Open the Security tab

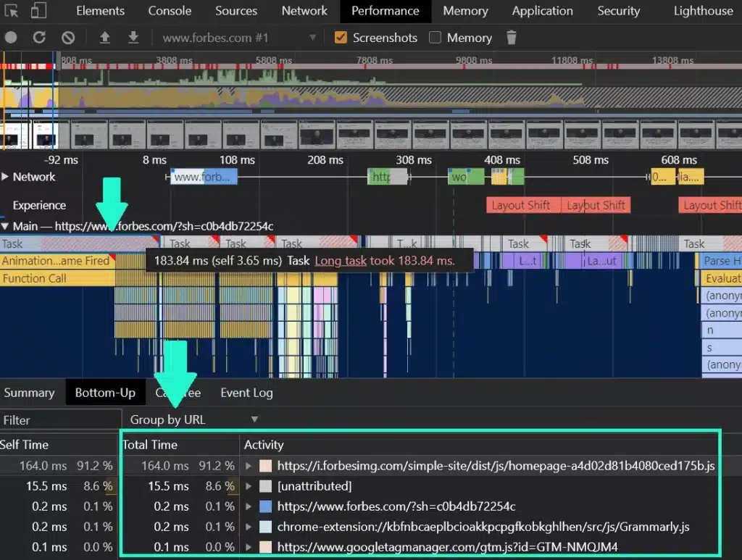pos(619,11)
